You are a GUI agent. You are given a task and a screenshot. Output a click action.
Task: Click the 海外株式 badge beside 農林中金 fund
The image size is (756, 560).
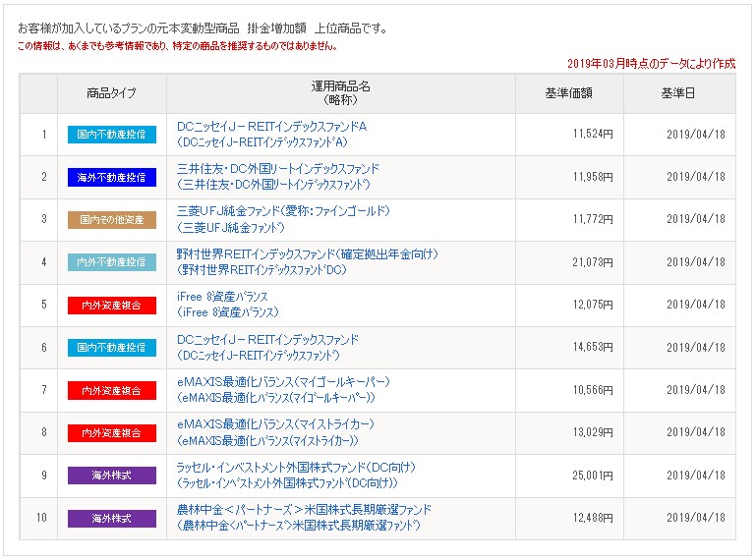click(x=112, y=519)
